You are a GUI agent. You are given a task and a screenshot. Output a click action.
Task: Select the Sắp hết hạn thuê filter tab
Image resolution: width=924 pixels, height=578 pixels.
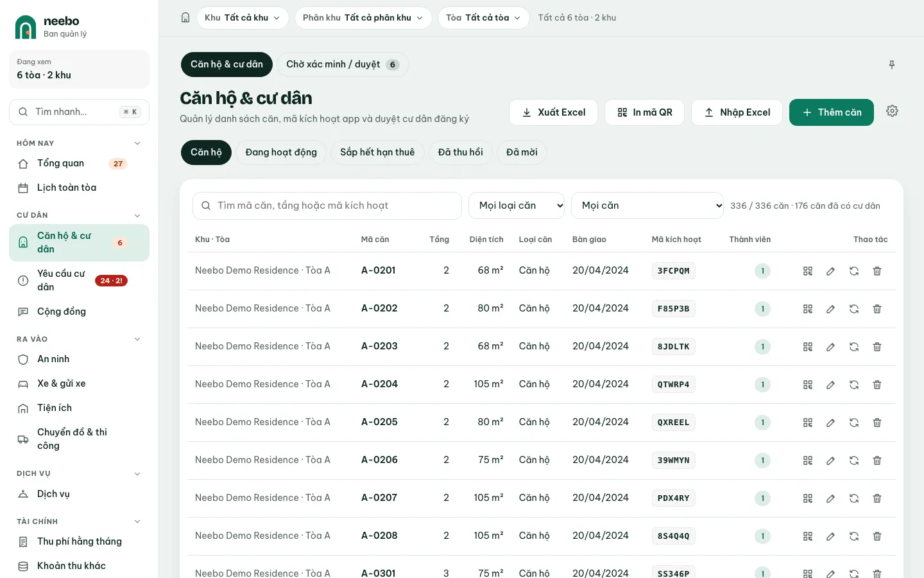(377, 152)
